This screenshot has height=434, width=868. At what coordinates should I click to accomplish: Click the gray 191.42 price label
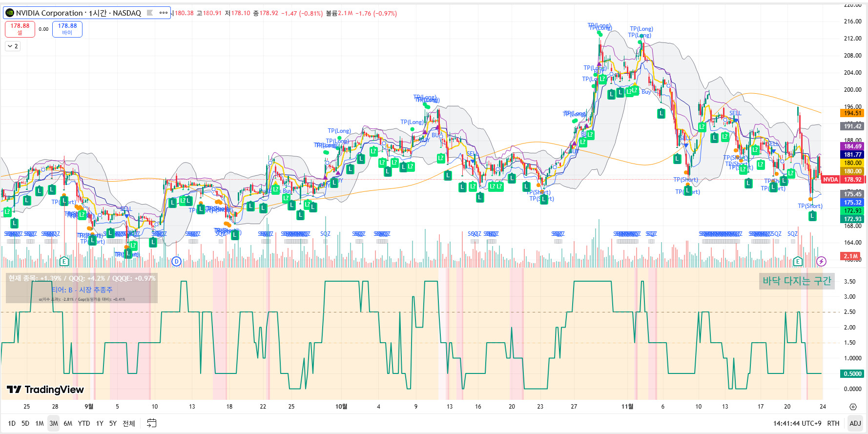853,126
